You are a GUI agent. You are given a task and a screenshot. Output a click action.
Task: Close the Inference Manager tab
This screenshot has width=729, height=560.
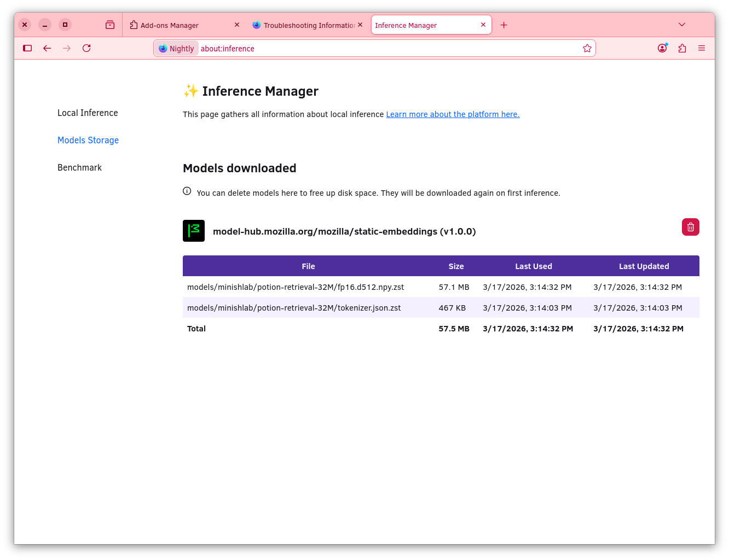point(483,25)
